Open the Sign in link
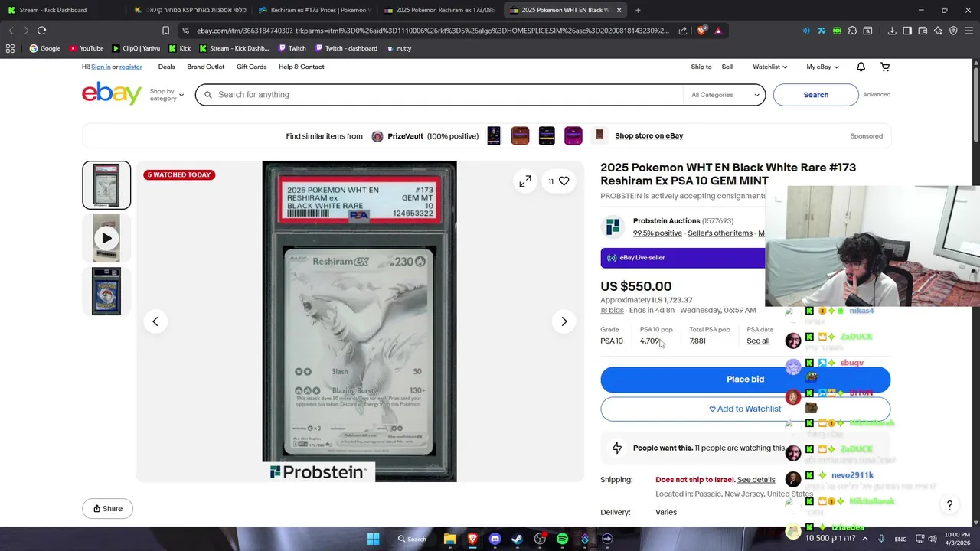 coord(101,67)
